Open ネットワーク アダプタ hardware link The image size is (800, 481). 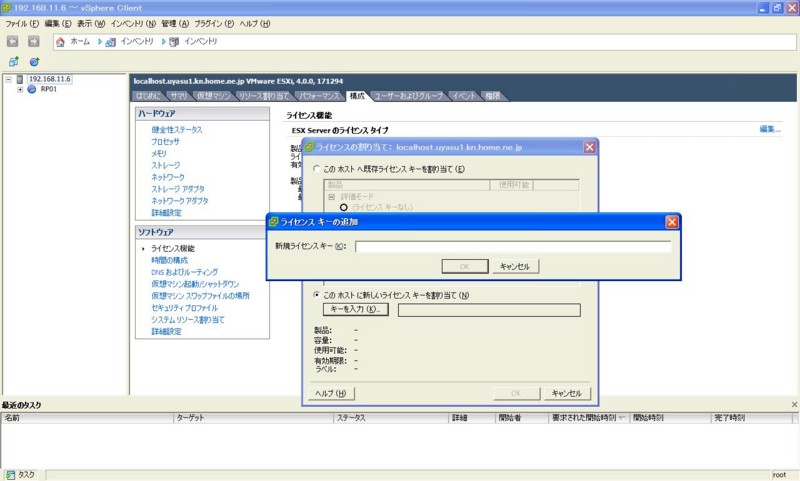point(180,201)
